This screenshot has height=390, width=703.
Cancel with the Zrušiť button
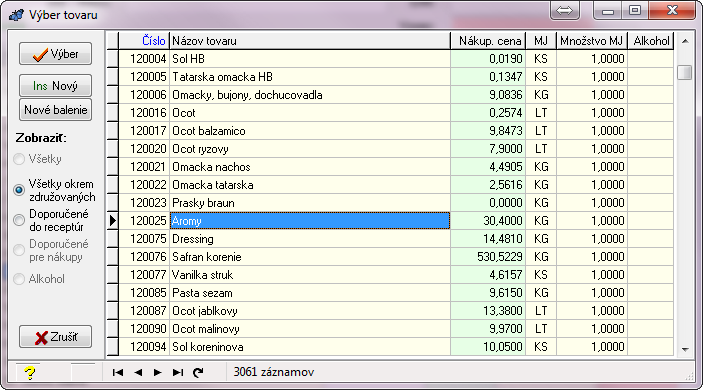click(56, 337)
